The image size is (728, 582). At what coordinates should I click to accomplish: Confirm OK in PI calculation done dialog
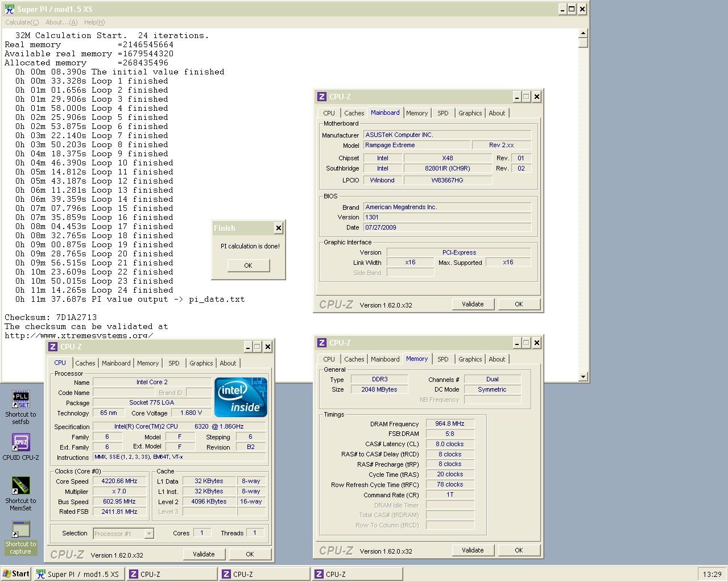(248, 265)
